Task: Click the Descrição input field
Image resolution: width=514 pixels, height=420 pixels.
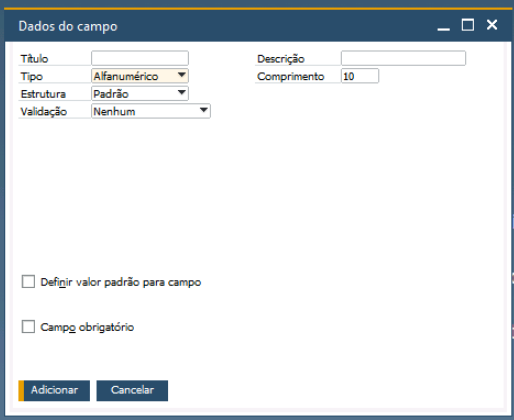Action: [x=403, y=58]
